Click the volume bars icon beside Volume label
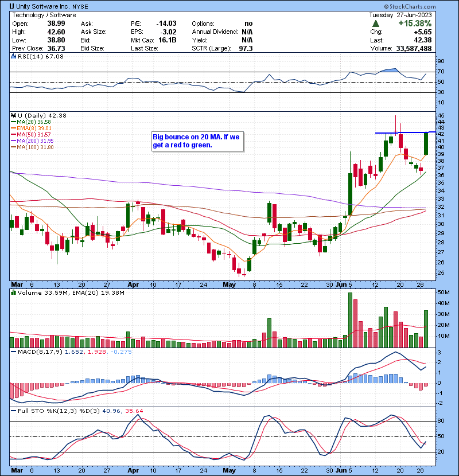 point(13,292)
